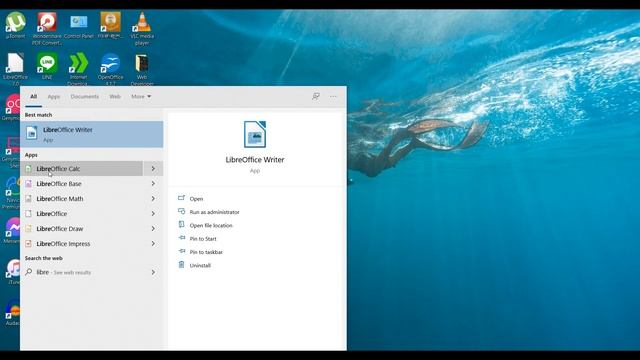Click the large LibreOffice Writer preview icon
The width and height of the screenshot is (640, 360).
(x=255, y=134)
